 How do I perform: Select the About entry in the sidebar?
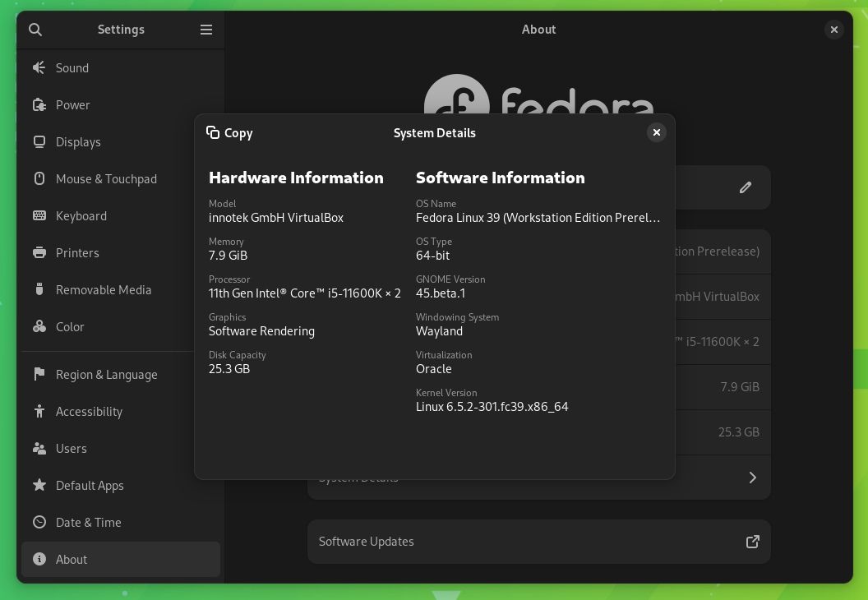(72, 559)
